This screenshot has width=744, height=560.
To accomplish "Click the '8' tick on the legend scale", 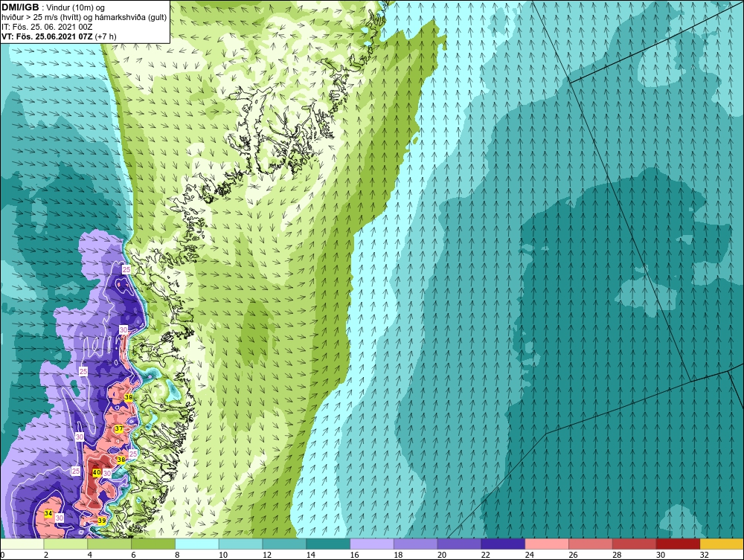I will (177, 555).
